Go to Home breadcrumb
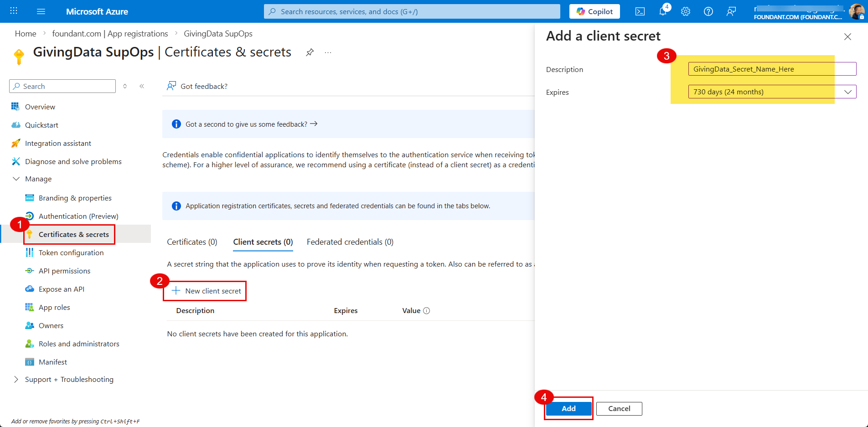Image resolution: width=868 pixels, height=427 pixels. click(26, 34)
